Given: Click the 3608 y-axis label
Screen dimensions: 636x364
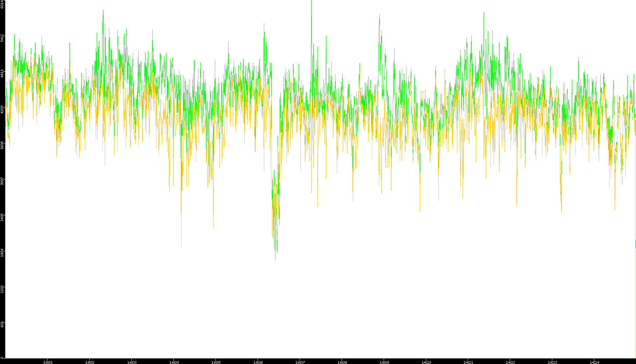Looking at the screenshot, I should [2, 145].
